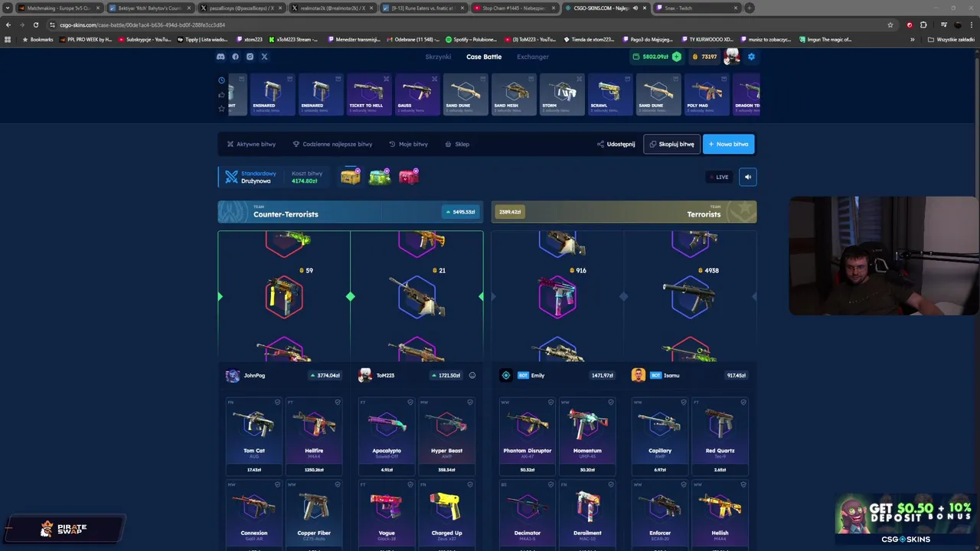Switch to the Snax - Twitch browser tab

coord(697,8)
